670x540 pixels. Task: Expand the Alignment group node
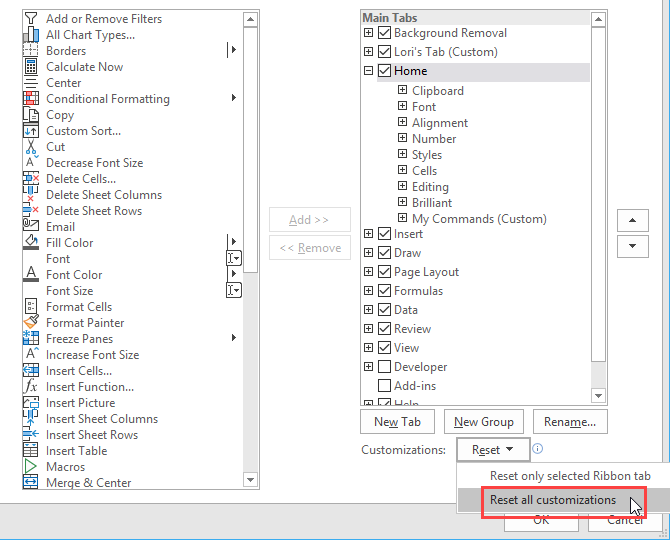point(403,122)
